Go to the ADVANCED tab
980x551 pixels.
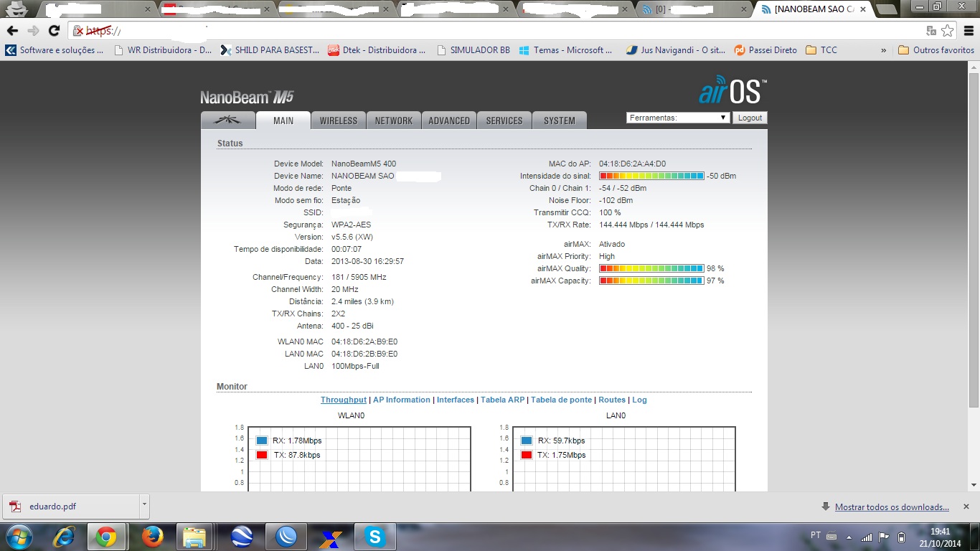449,121
